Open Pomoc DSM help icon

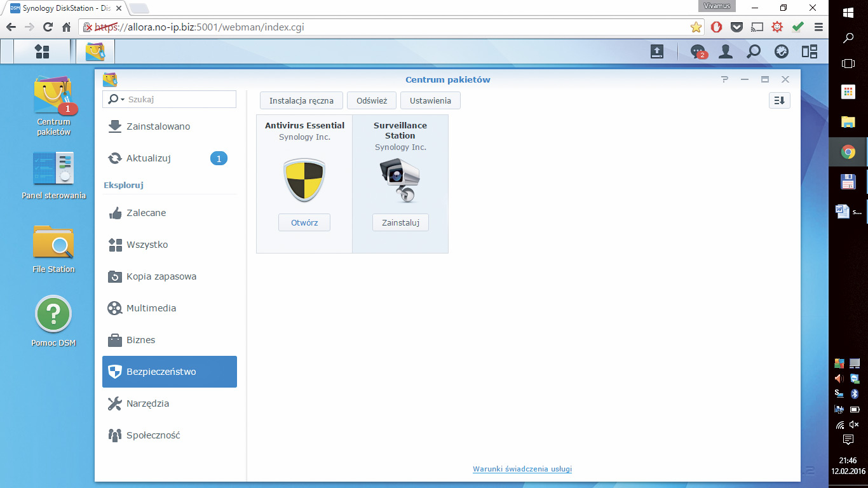coord(53,321)
